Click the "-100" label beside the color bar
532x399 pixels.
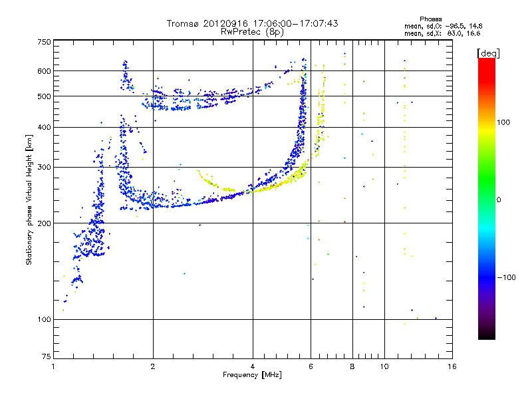(x=507, y=277)
